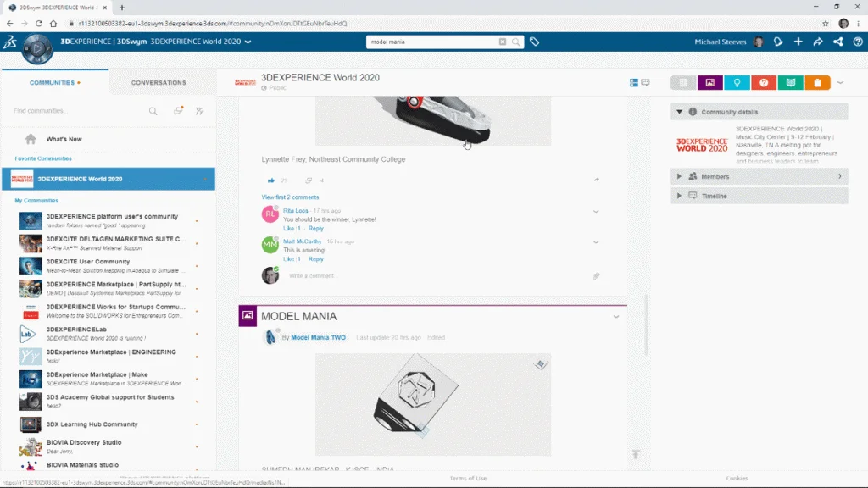
Task: Open Model Mania TWO author link
Action: click(319, 337)
